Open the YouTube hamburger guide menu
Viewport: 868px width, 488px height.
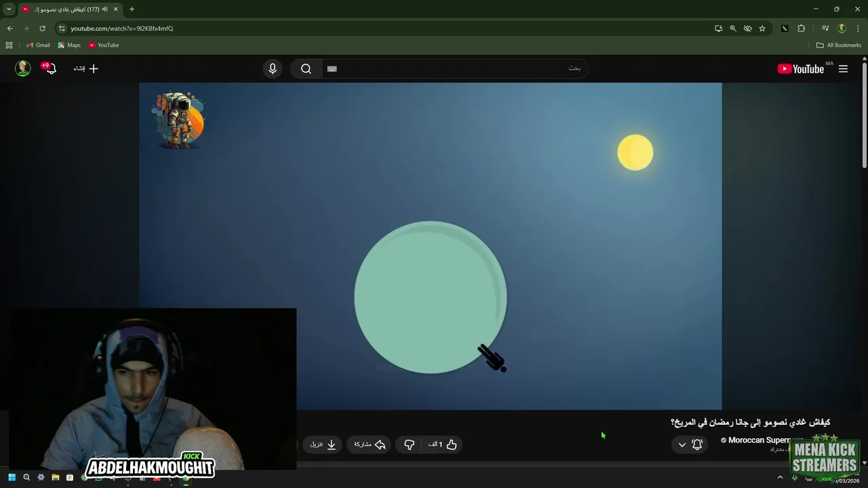843,68
